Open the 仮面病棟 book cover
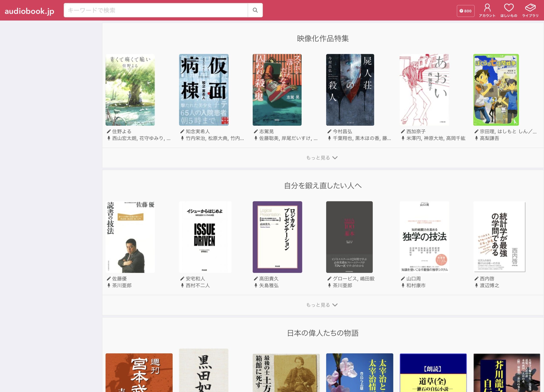Viewport: 544px width, 392px height. [204, 90]
